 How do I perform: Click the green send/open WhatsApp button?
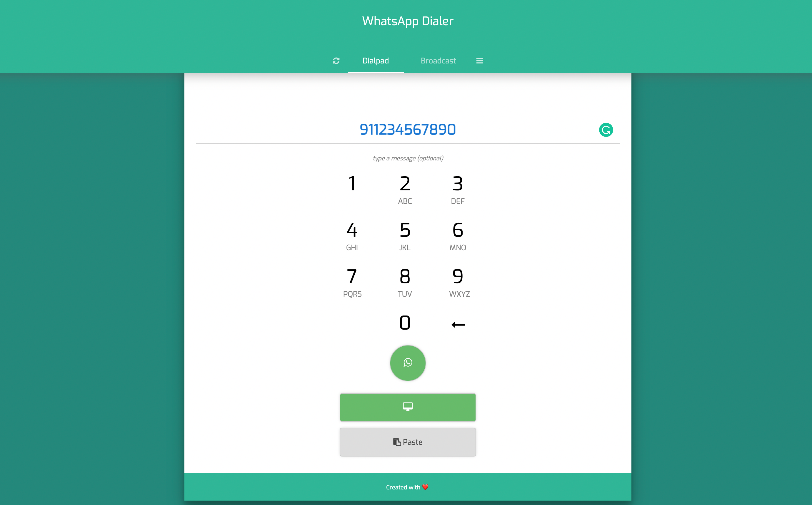click(407, 363)
